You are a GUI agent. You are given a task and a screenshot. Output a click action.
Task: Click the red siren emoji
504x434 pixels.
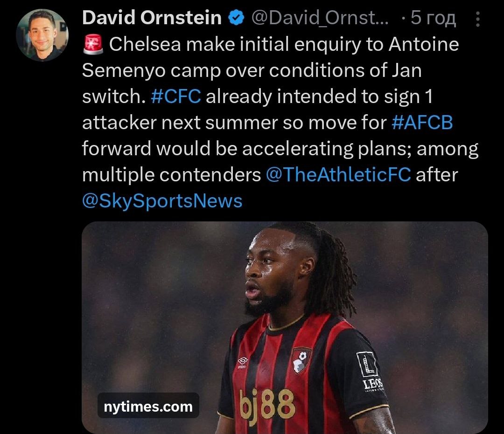[x=93, y=44]
